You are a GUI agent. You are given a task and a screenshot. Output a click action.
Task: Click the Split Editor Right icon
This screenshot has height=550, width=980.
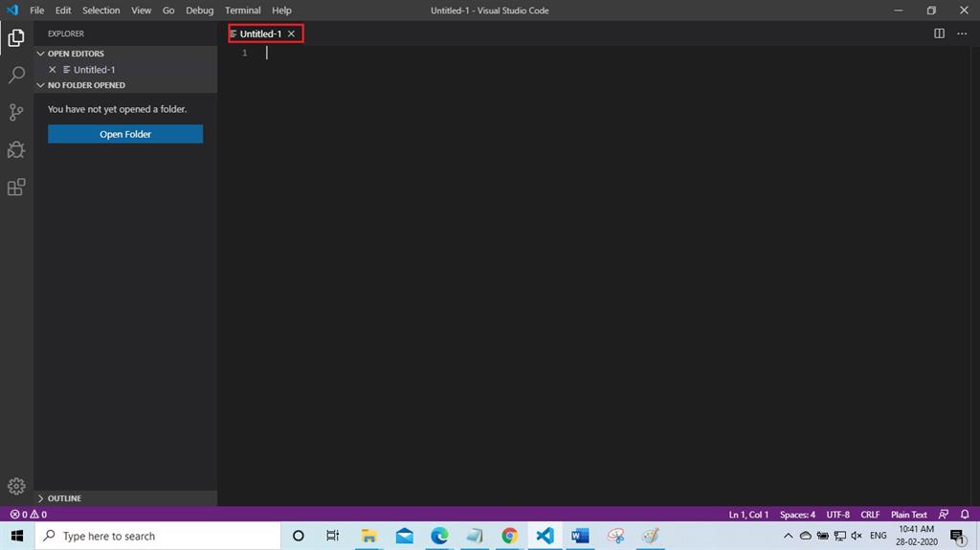click(x=940, y=33)
